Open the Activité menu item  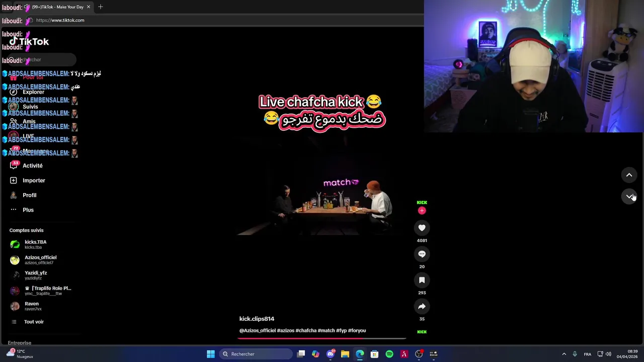tap(33, 165)
